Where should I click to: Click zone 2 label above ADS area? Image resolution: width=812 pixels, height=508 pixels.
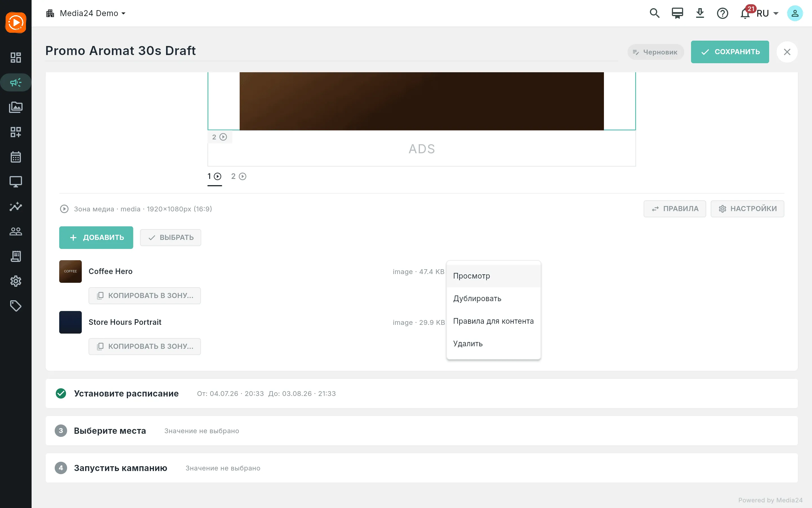219,137
